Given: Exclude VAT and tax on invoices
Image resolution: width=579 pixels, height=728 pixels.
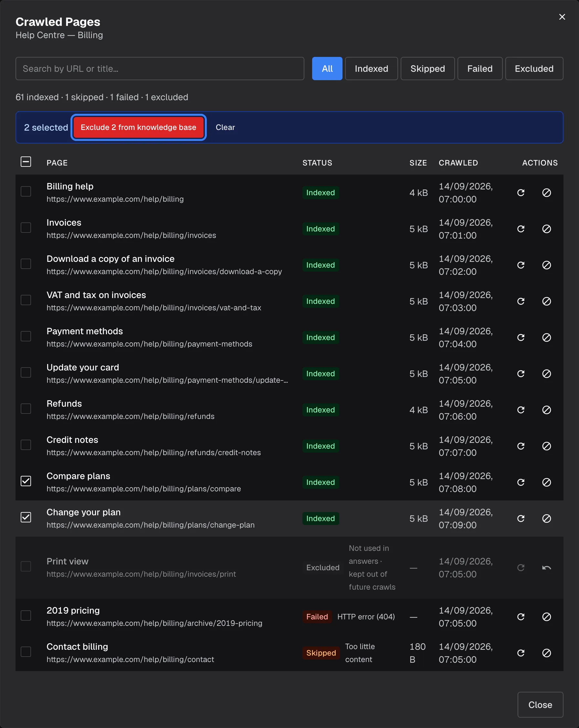Looking at the screenshot, I should (x=546, y=301).
